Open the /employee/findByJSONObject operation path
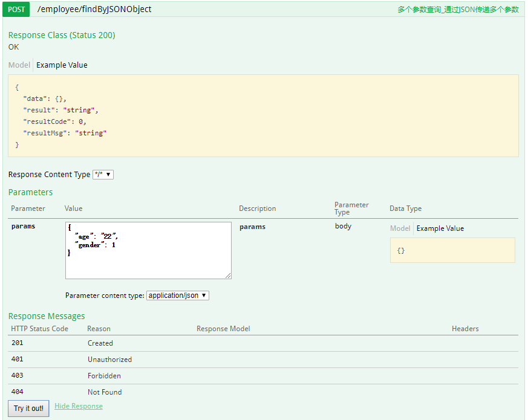528x420 pixels. [94, 10]
